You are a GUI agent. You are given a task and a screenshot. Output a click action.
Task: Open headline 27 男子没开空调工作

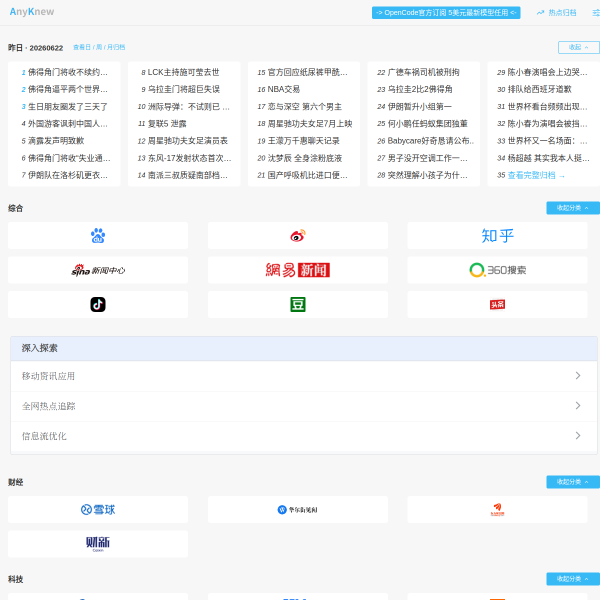427,158
